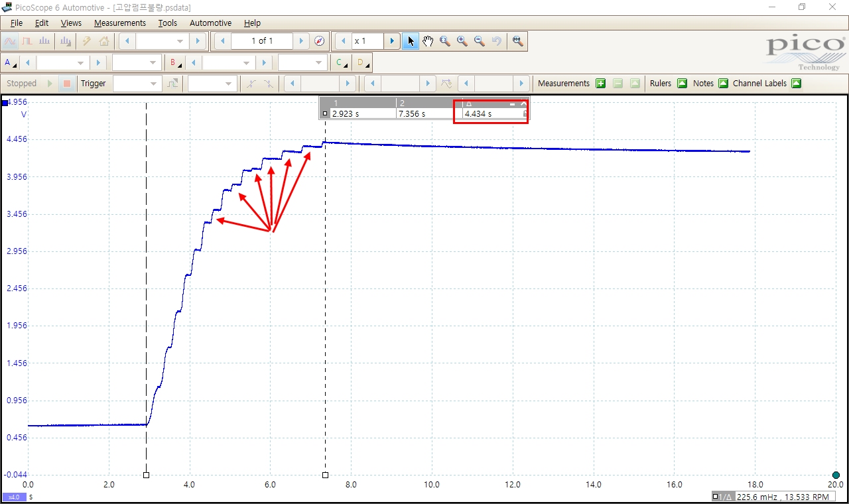Click the zoom out magnifier
The image size is (849, 504).
point(480,41)
